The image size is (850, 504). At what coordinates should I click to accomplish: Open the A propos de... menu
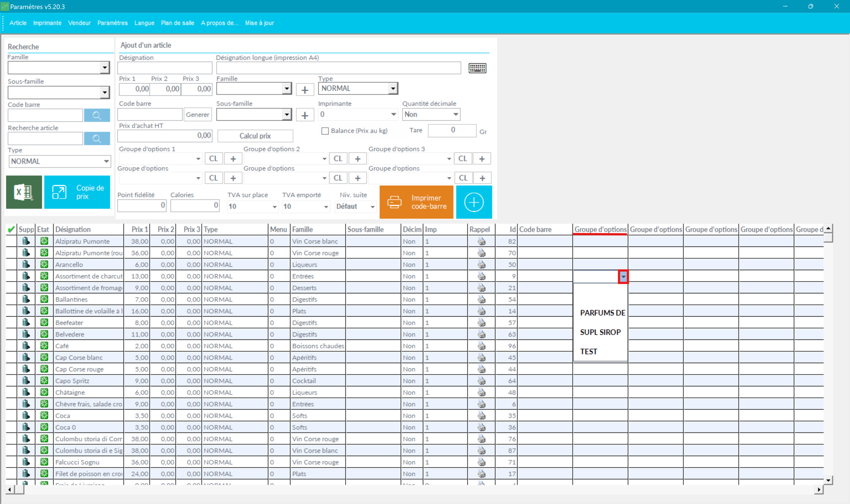[220, 23]
